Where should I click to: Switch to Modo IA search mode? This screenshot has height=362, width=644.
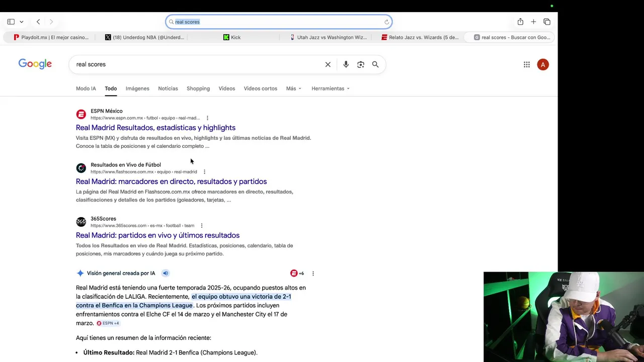(x=86, y=88)
